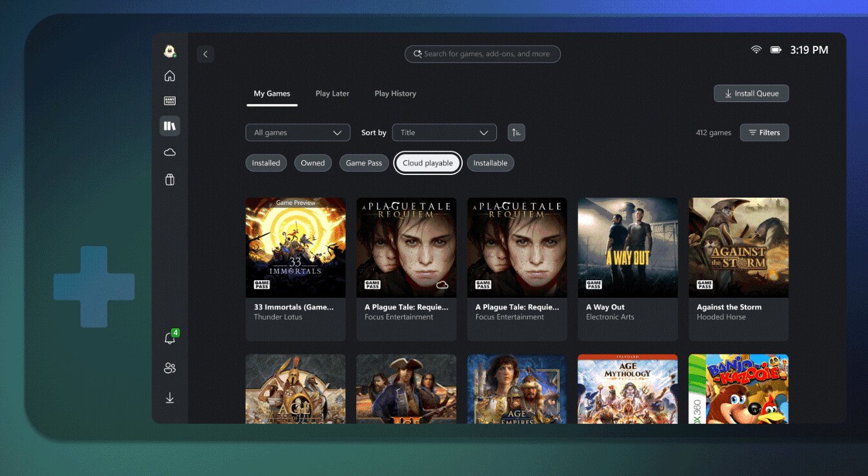
Task: Switch to My Games tab
Action: click(272, 94)
